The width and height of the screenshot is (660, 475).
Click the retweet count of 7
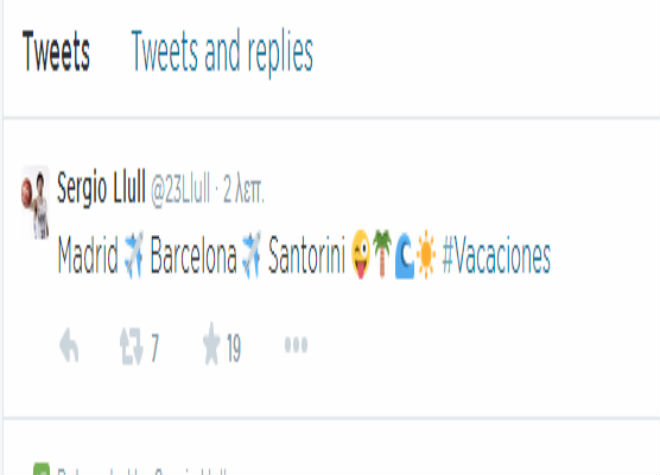(x=155, y=347)
